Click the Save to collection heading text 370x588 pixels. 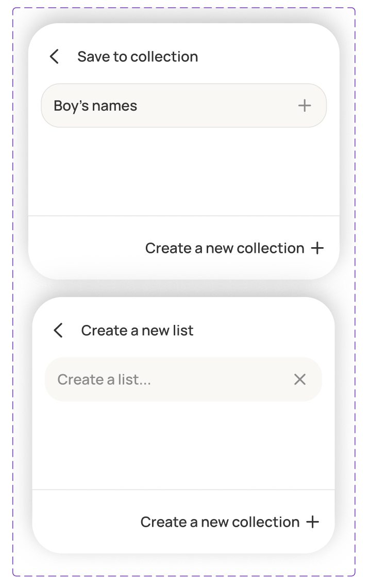138,57
